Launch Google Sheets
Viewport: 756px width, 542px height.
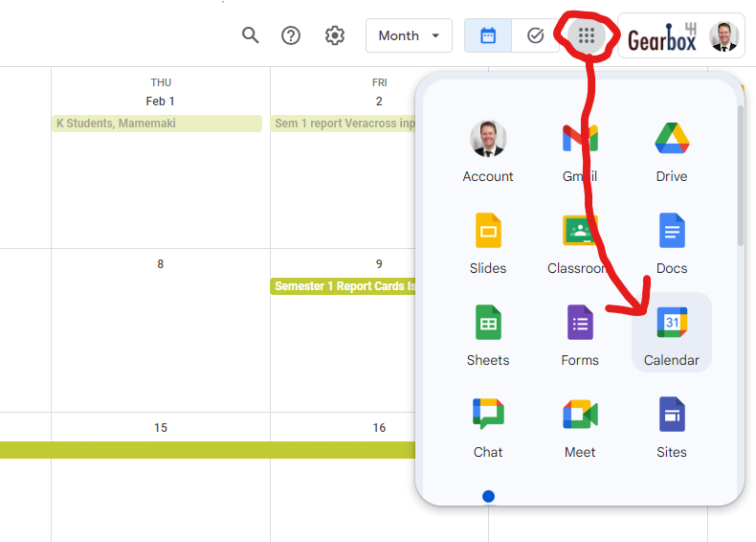tap(488, 335)
